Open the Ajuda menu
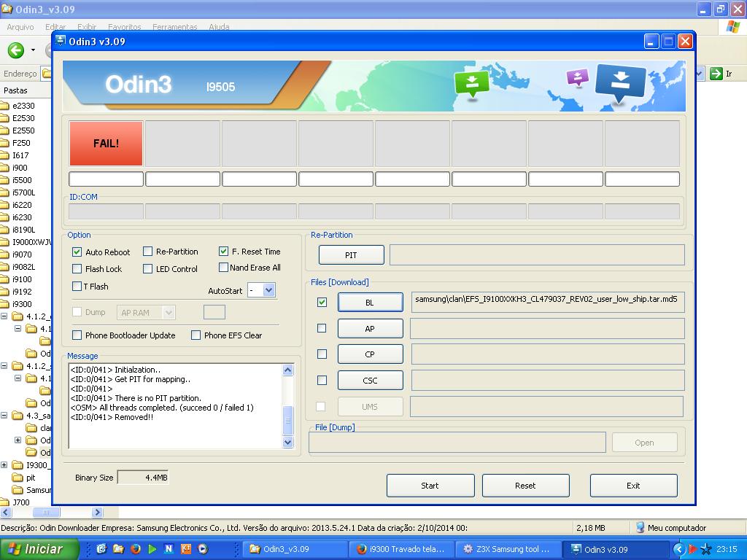747x560 pixels. [x=219, y=27]
